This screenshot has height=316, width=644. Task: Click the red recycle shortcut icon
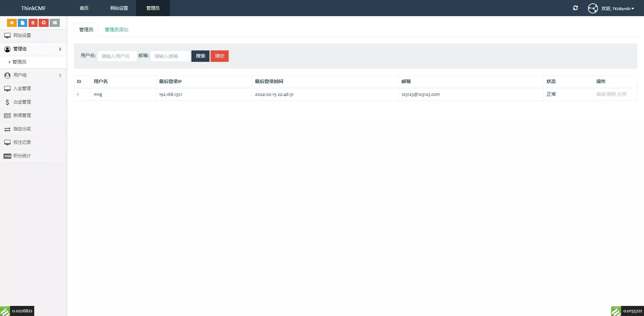[44, 23]
